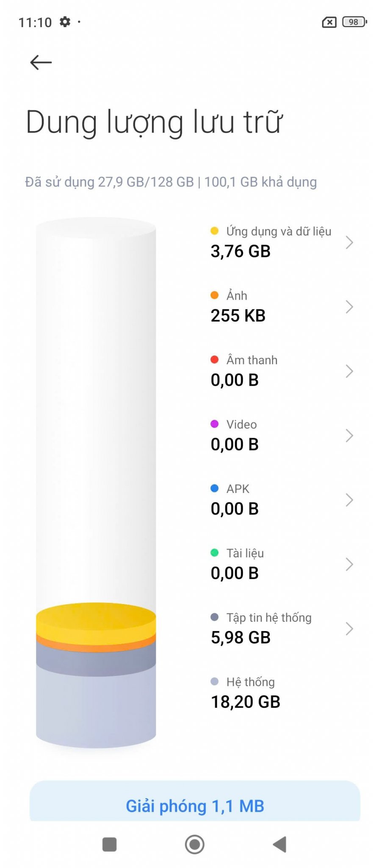This screenshot has height=868, width=390.
Task: Tap the storage usage summary text
Action: tap(171, 182)
